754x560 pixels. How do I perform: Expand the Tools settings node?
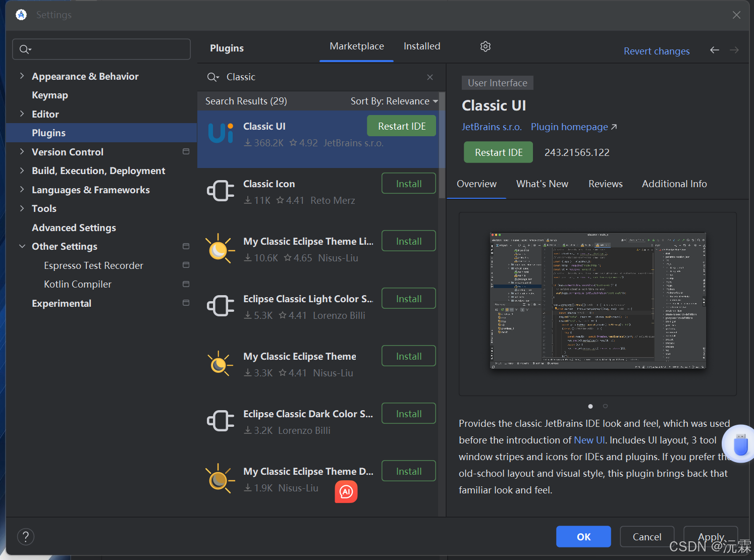(22, 208)
